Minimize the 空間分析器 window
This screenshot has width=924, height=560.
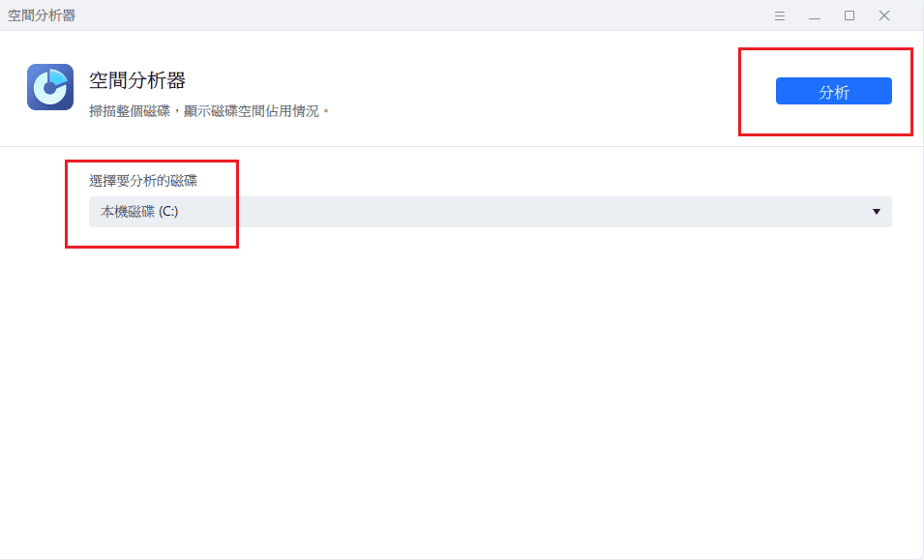pos(815,15)
